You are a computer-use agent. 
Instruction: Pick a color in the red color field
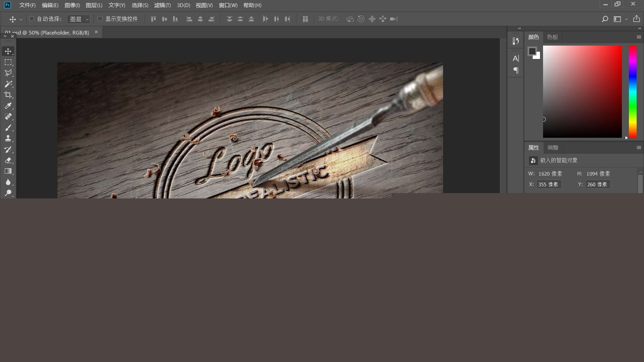click(x=582, y=92)
